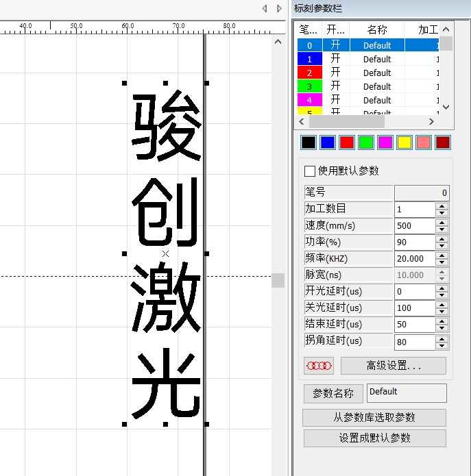This screenshot has height=476, width=471.
Task: Decrease 频率 with down spinner
Action: pos(442,262)
